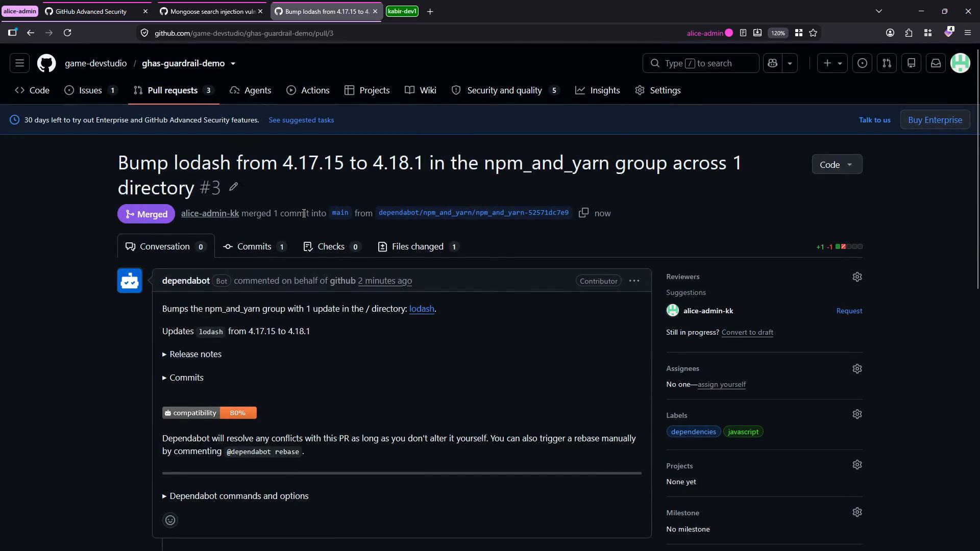Image resolution: width=980 pixels, height=551 pixels.
Task: Add an emoji reaction to the comment
Action: coord(170,520)
